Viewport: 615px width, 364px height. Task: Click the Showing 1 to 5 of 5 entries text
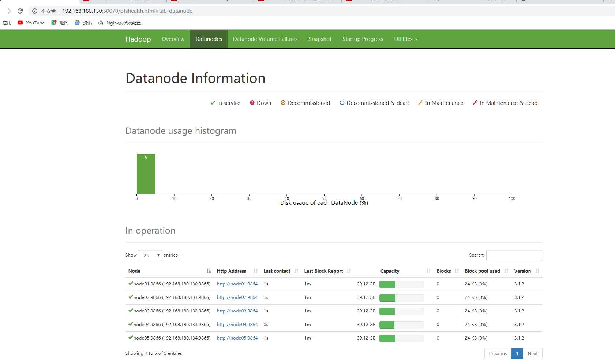154,353
